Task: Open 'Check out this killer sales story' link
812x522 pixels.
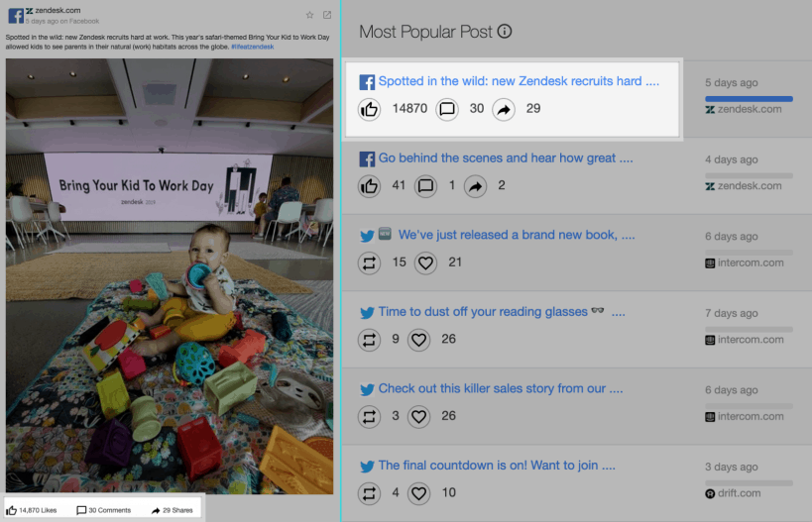Action: click(501, 388)
